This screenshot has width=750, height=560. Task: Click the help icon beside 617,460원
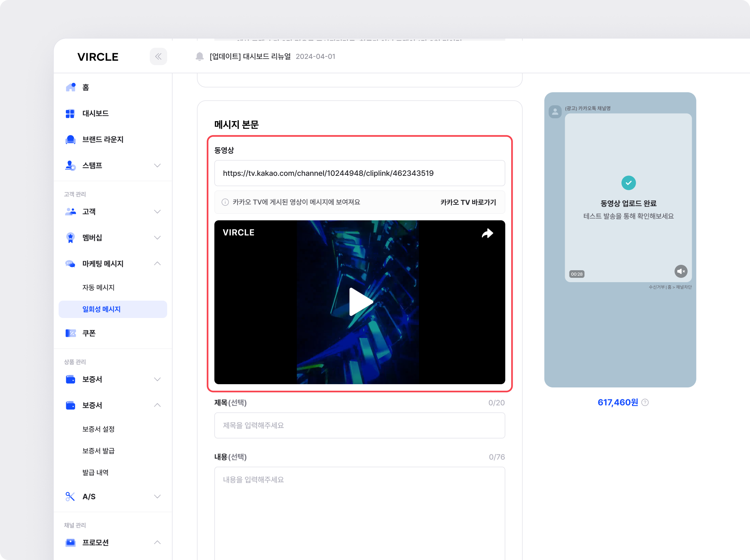pos(645,402)
